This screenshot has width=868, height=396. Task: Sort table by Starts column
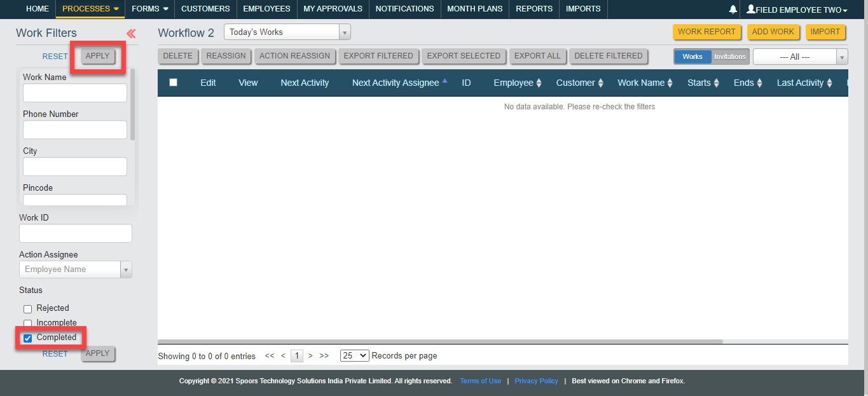[x=703, y=83]
